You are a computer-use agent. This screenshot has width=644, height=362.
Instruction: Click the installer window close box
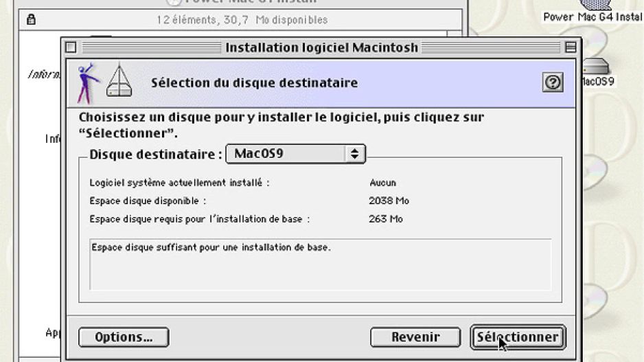pos(71,47)
